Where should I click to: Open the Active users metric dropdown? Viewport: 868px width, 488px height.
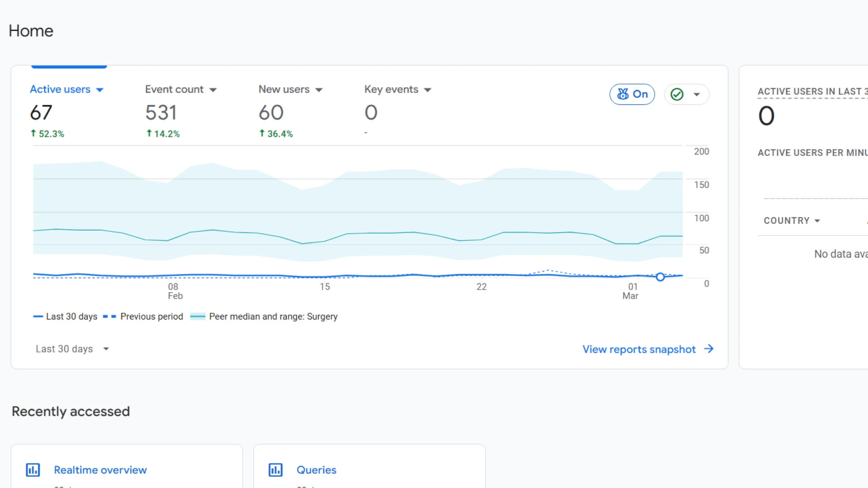(100, 90)
